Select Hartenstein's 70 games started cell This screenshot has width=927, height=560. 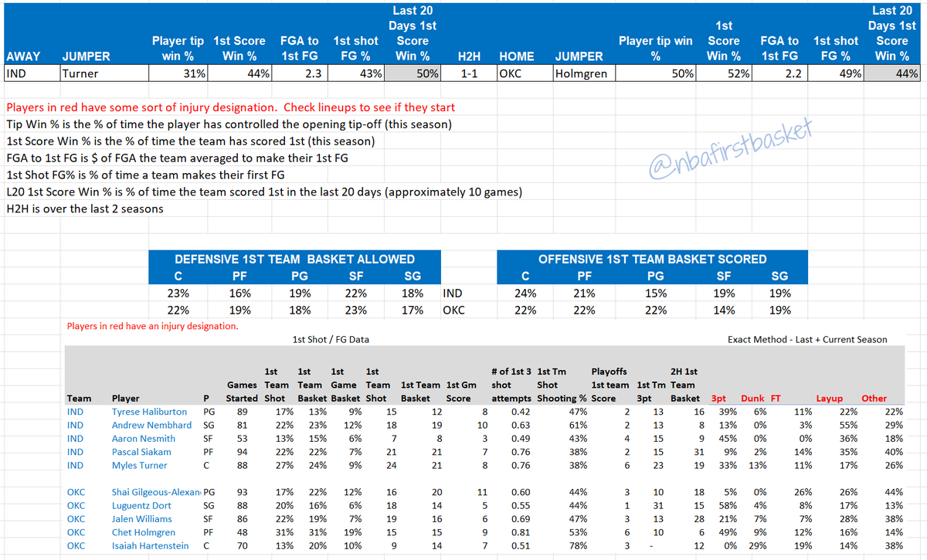tap(242, 545)
